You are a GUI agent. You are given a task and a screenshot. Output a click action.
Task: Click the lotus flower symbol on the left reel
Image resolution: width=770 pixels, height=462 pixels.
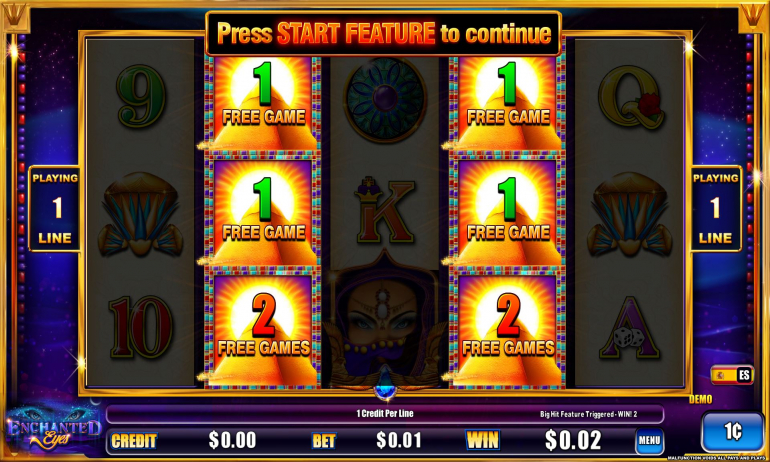click(x=140, y=214)
